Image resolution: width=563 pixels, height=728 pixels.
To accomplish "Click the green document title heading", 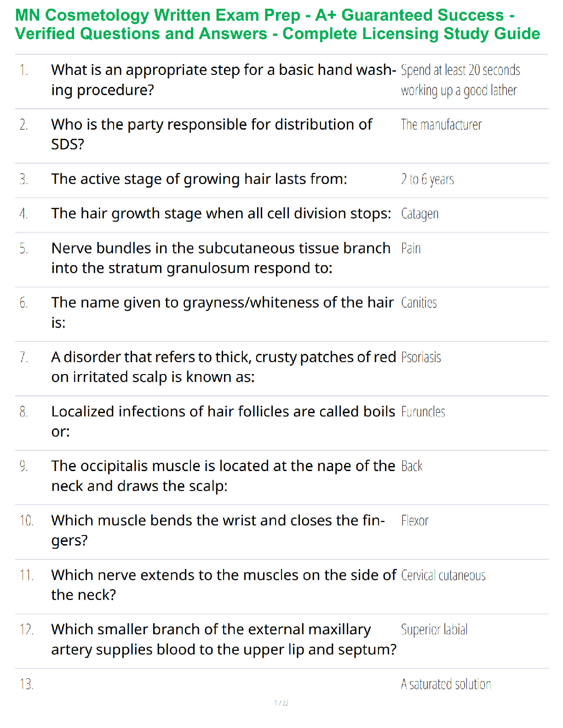I will click(277, 24).
